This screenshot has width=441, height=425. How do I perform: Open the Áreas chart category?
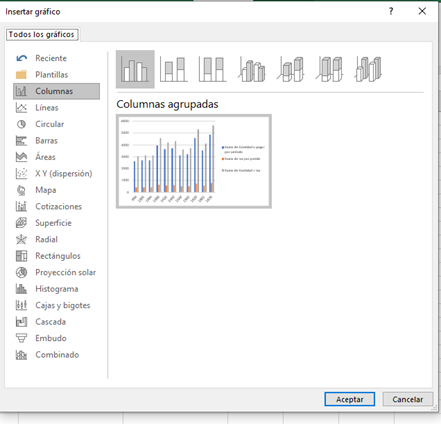coord(56,157)
